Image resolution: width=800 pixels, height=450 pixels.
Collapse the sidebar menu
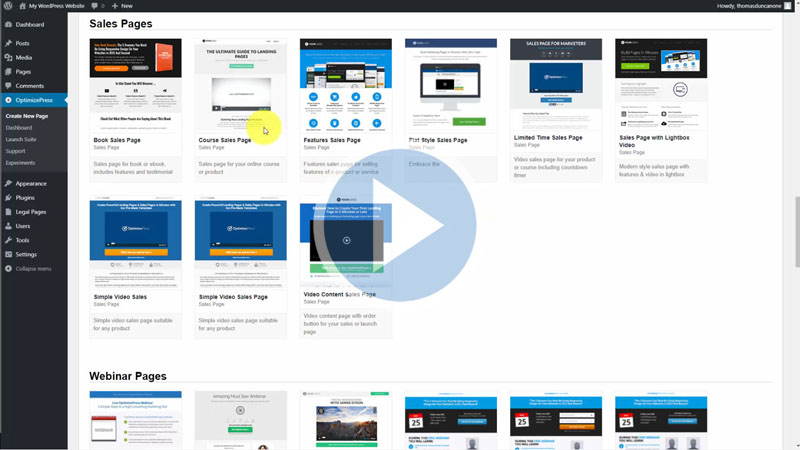tap(33, 269)
